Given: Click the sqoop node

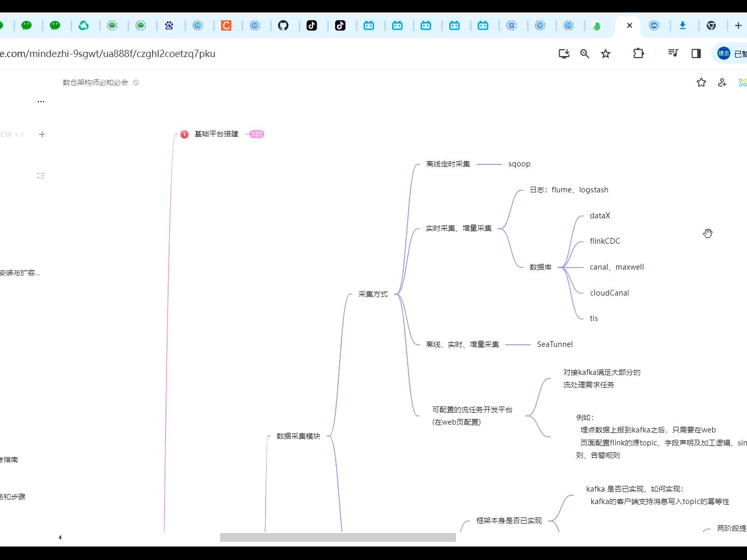Looking at the screenshot, I should click(x=519, y=164).
